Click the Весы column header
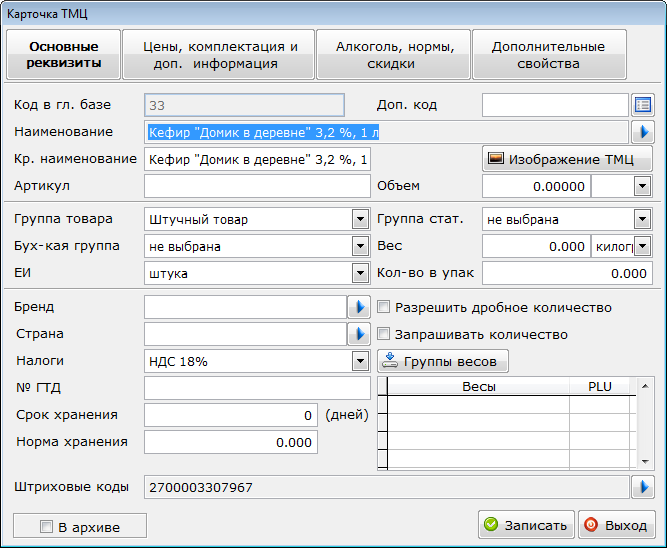This screenshot has height=548, width=667. coord(479,386)
